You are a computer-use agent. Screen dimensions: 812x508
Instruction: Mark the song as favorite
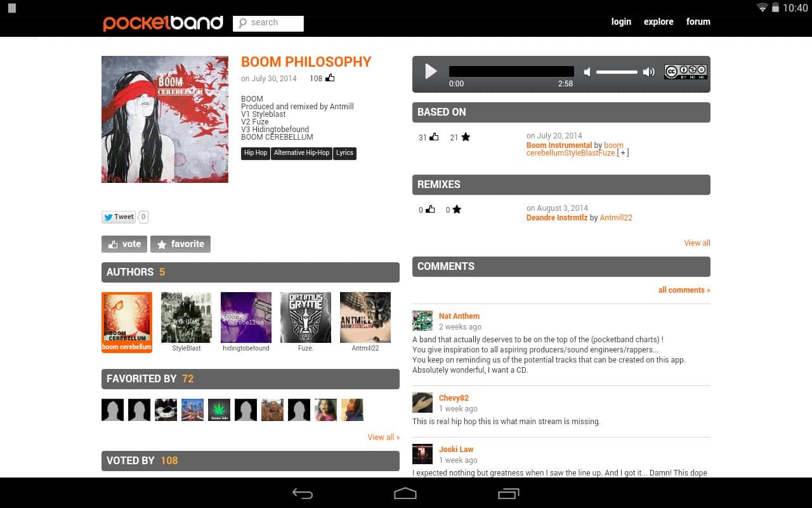click(180, 244)
